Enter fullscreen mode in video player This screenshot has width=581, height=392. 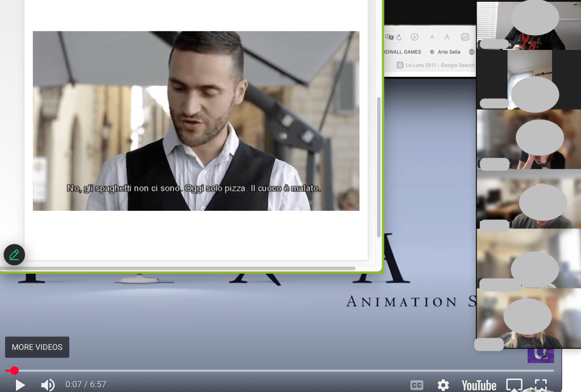[541, 385]
